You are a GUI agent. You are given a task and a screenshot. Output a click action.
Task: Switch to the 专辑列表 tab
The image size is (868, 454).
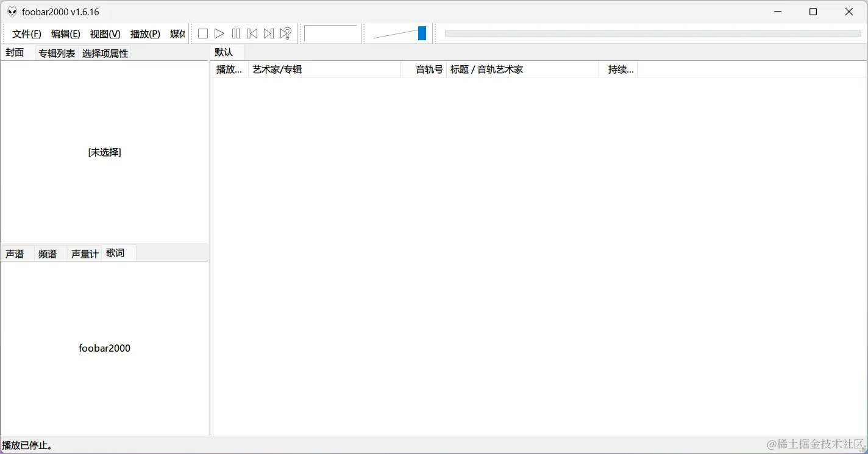pos(56,53)
